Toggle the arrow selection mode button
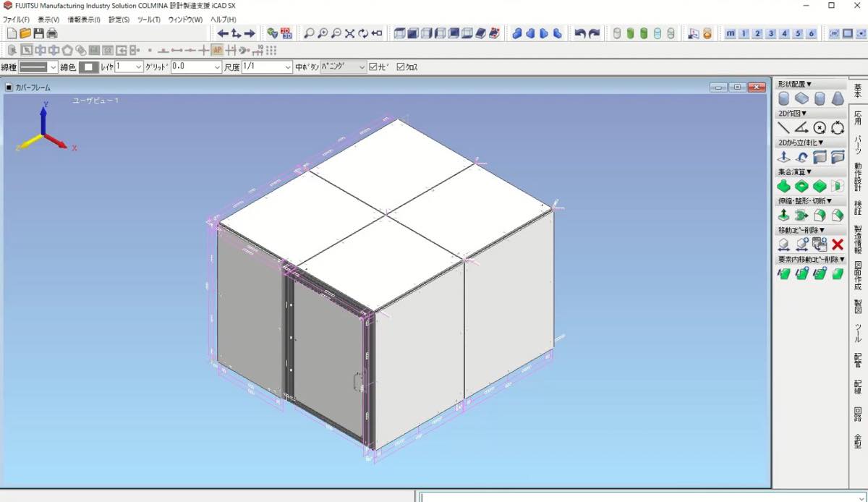Viewport: 868px width, 502px height. [26, 50]
